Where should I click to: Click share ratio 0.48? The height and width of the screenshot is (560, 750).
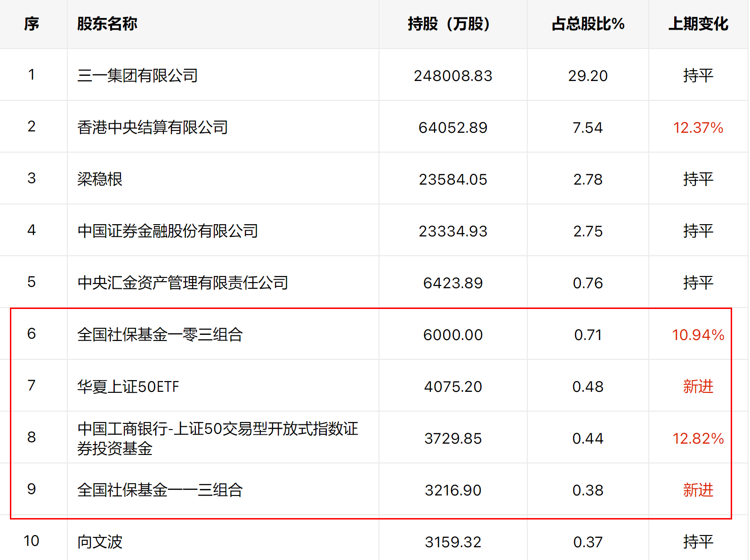coord(588,387)
